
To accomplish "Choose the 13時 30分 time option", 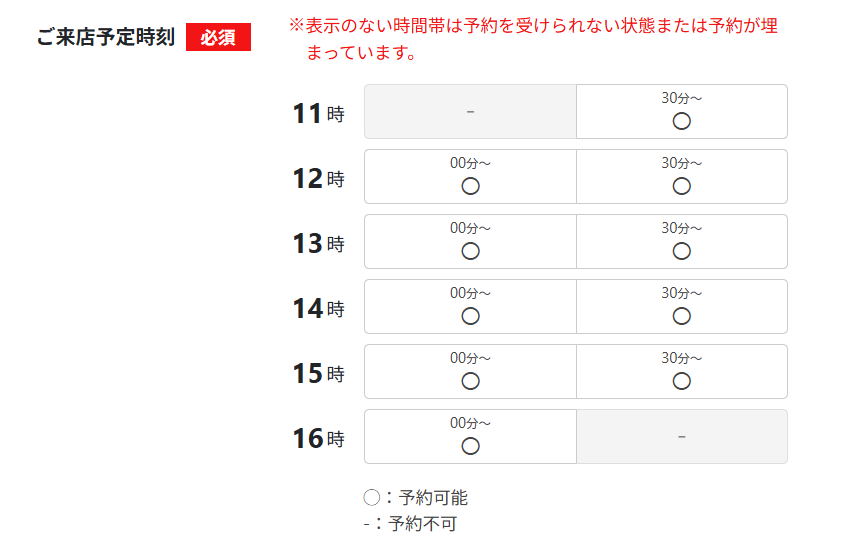I will coord(682,251).
